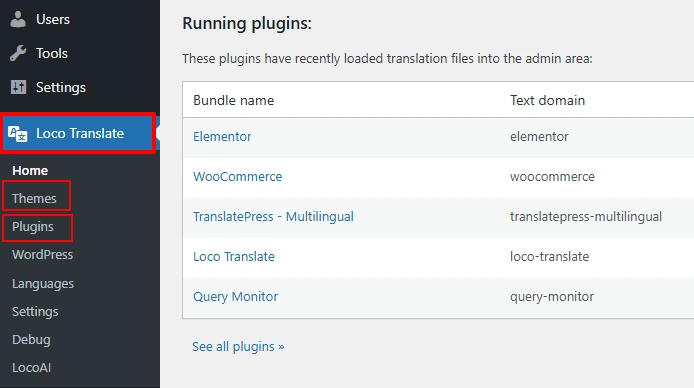Open the Loco Translate bundle link
Viewport: 694px width, 388px height.
234,257
